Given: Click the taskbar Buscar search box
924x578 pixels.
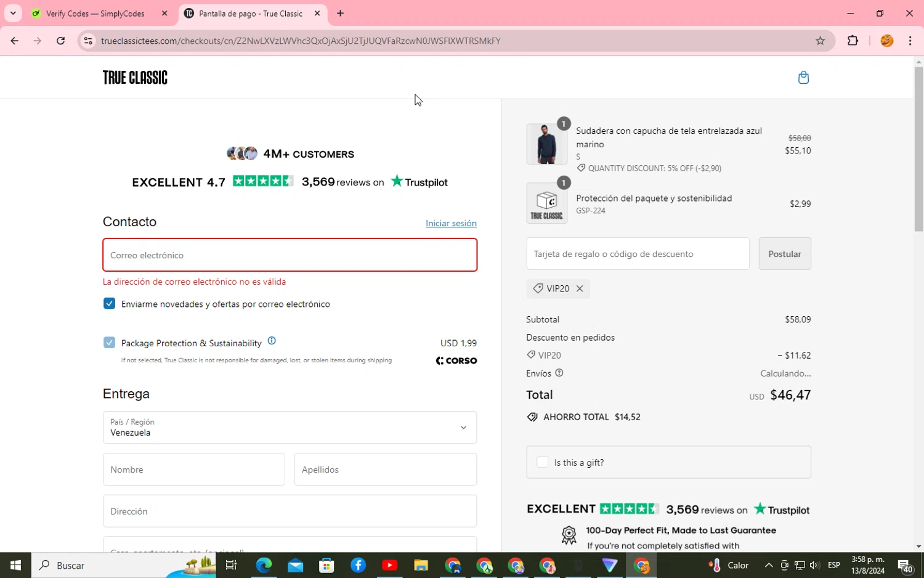Looking at the screenshot, I should 123,565.
